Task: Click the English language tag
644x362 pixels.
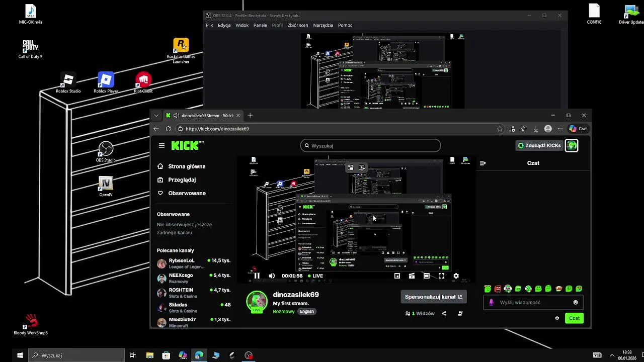Action: pos(307,311)
